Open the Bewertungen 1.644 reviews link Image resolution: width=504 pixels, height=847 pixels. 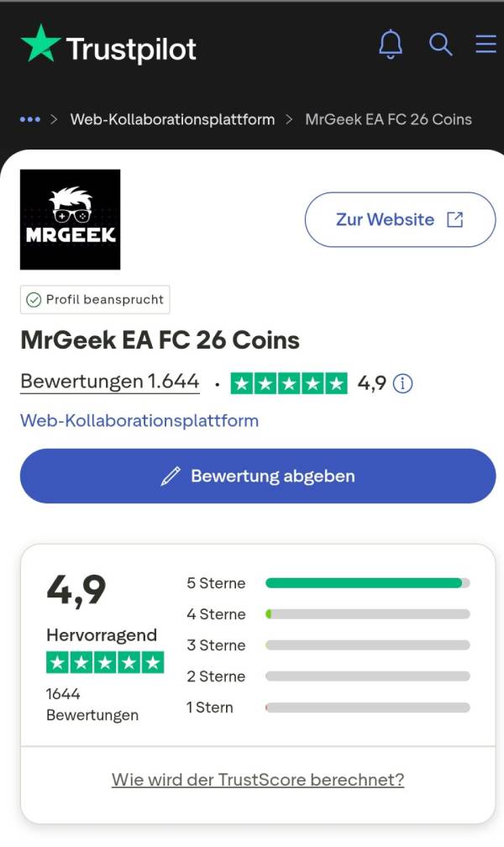tap(109, 381)
